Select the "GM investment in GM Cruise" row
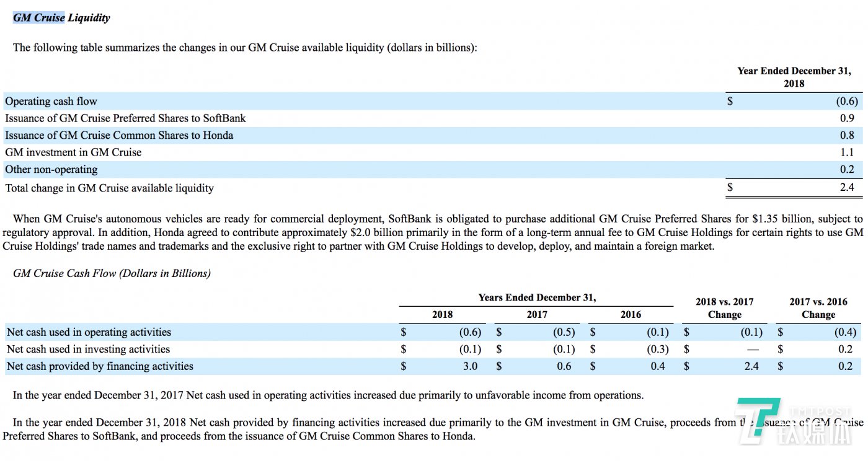The image size is (868, 461). coord(73,152)
